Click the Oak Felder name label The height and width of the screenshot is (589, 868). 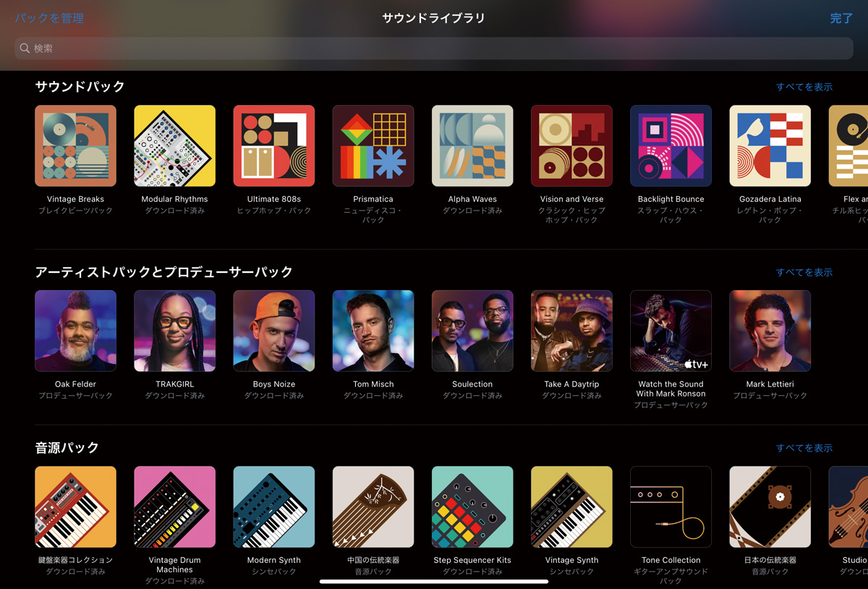[x=75, y=384]
